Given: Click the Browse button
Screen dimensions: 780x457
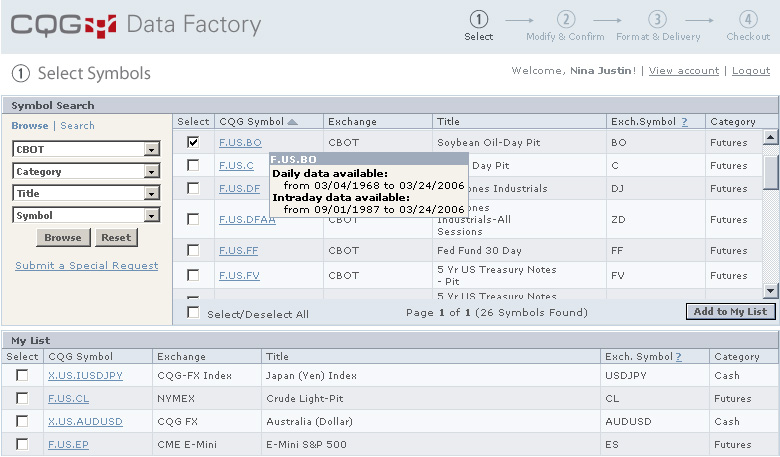Looking at the screenshot, I should point(63,238).
